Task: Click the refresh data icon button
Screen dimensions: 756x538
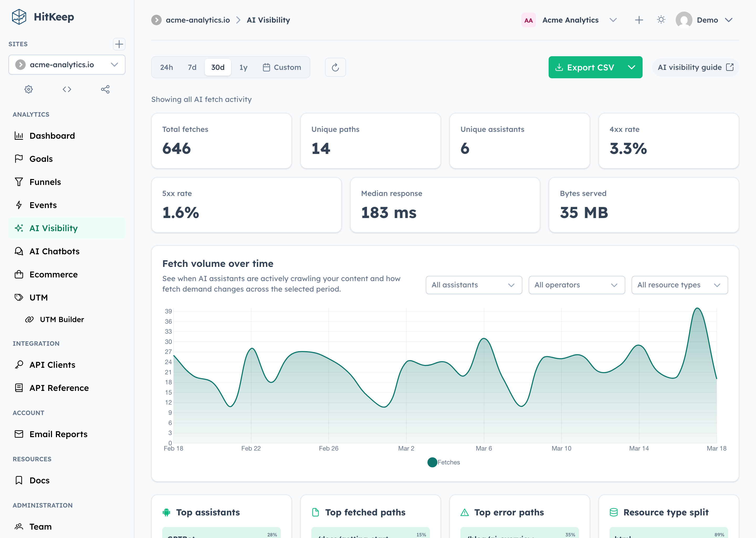Action: [335, 67]
